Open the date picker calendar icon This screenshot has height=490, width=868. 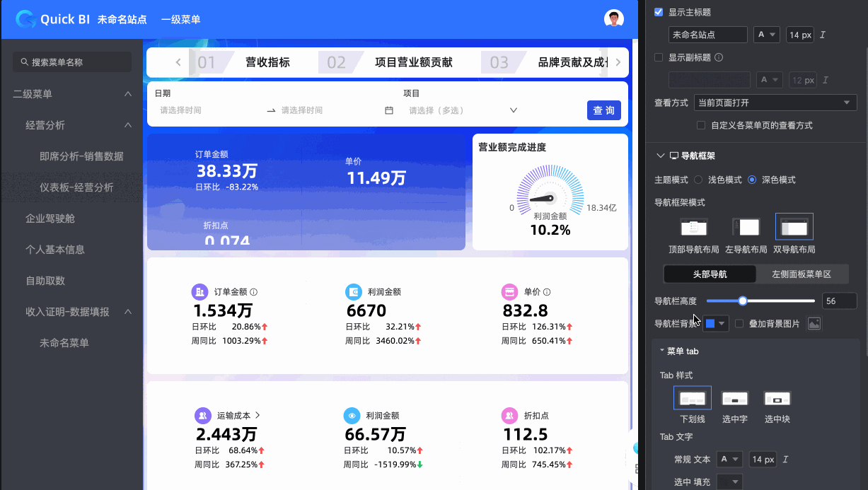(389, 110)
